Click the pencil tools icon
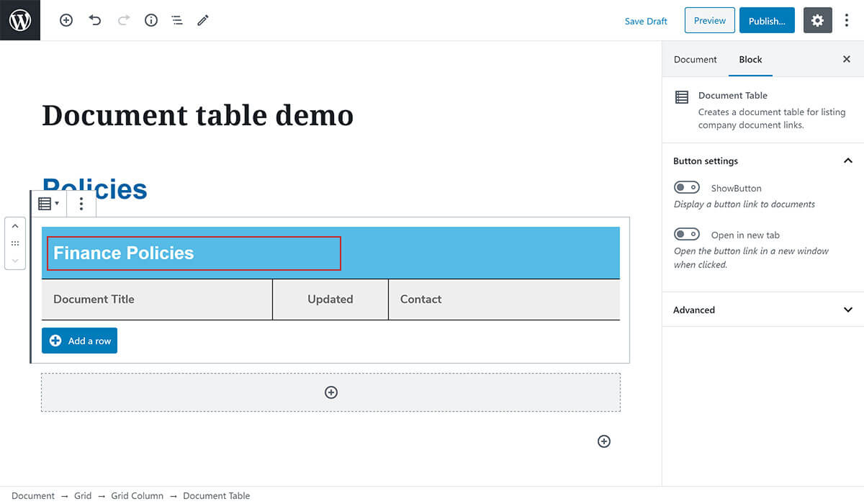The width and height of the screenshot is (864, 504). (203, 21)
